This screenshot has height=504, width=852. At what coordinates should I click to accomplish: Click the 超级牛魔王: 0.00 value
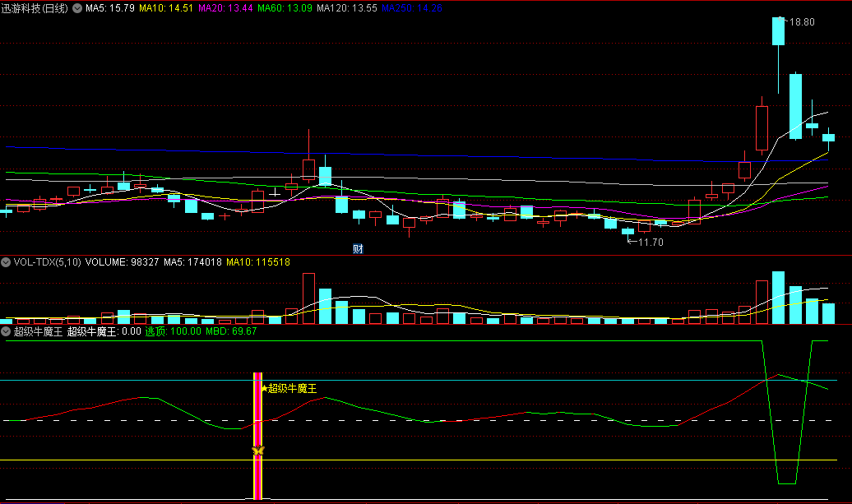104,331
